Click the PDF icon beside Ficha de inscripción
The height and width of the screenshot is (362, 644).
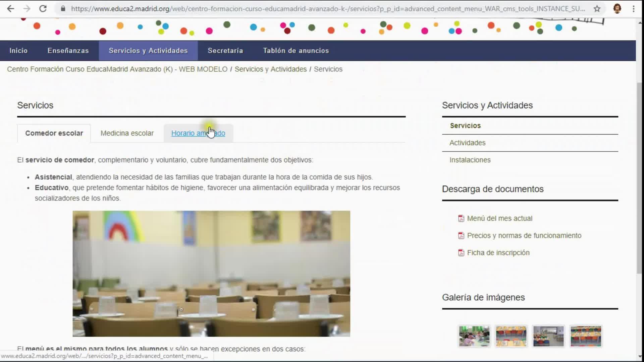coord(461,253)
